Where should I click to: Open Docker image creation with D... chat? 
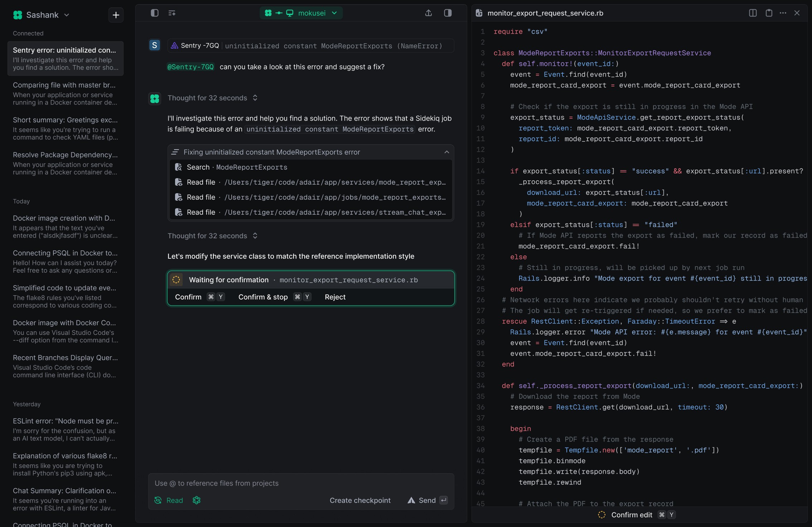tap(66, 226)
